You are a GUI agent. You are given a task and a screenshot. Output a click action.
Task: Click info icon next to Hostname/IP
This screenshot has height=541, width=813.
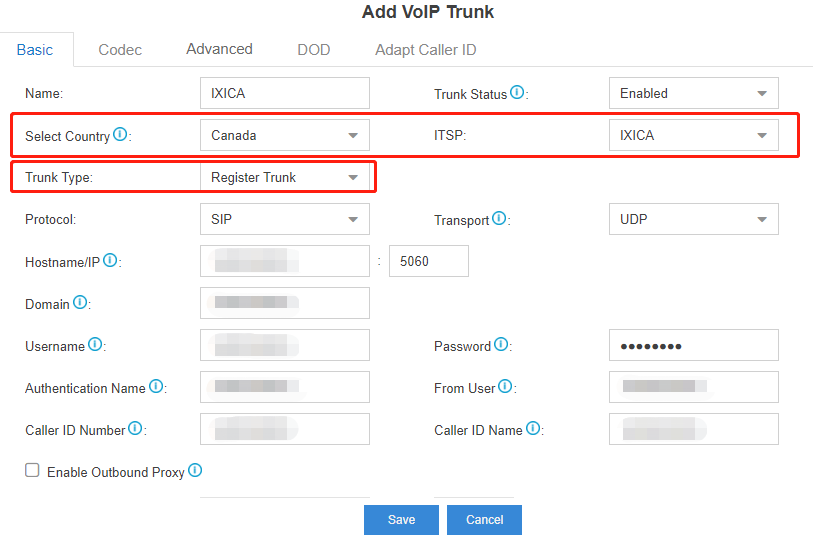click(110, 261)
